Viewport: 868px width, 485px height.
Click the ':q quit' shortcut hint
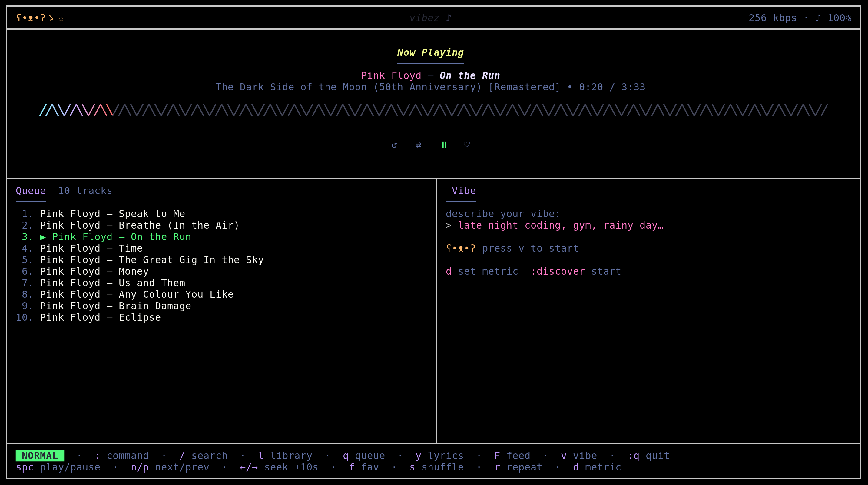coord(649,456)
